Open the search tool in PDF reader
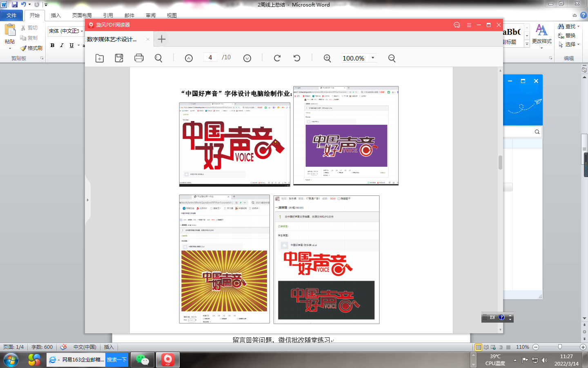The width and height of the screenshot is (588, 368). (x=158, y=58)
